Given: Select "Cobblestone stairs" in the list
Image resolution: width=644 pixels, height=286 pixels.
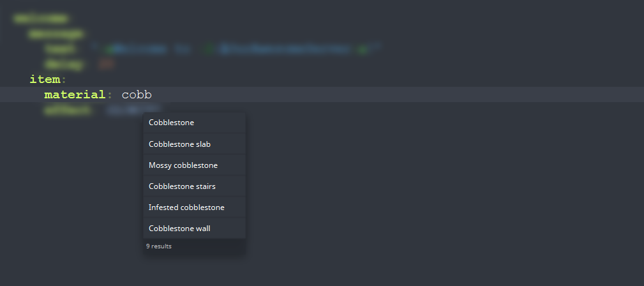Looking at the screenshot, I should click(194, 186).
